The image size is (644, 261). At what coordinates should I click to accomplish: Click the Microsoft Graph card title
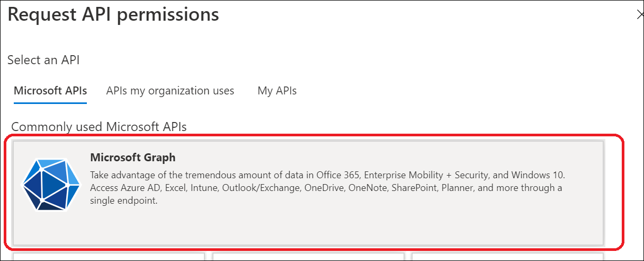click(x=132, y=158)
